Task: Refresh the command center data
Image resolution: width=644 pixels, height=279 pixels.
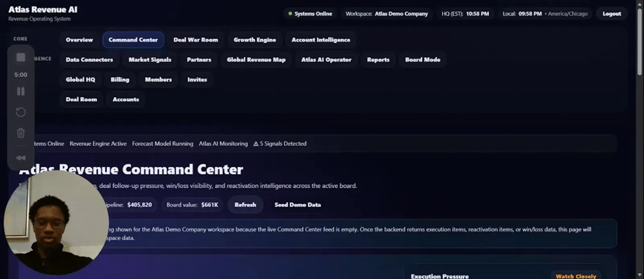Action: (245, 205)
